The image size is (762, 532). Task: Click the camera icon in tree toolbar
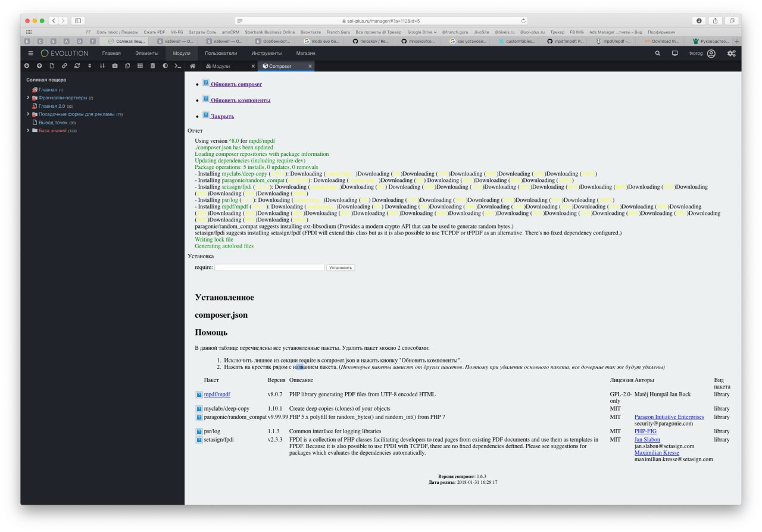[x=115, y=66]
